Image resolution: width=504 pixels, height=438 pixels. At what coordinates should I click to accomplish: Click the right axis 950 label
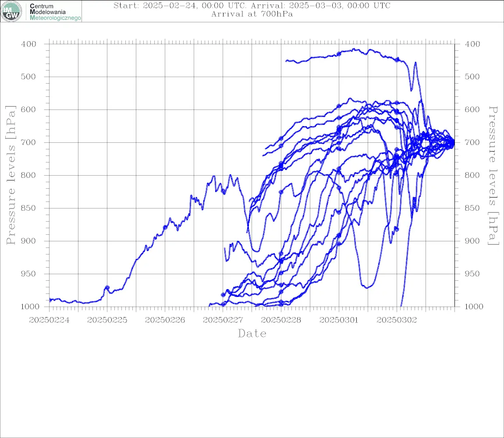(472, 273)
